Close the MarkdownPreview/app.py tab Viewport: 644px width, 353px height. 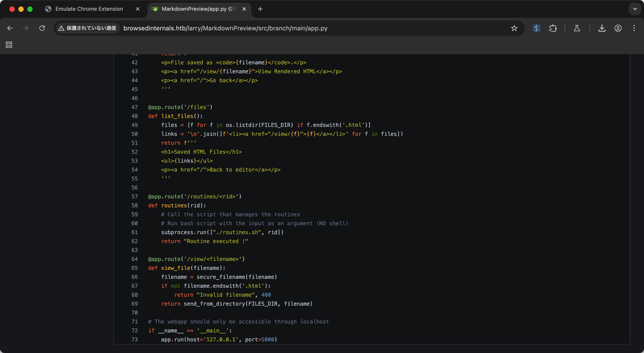click(244, 9)
